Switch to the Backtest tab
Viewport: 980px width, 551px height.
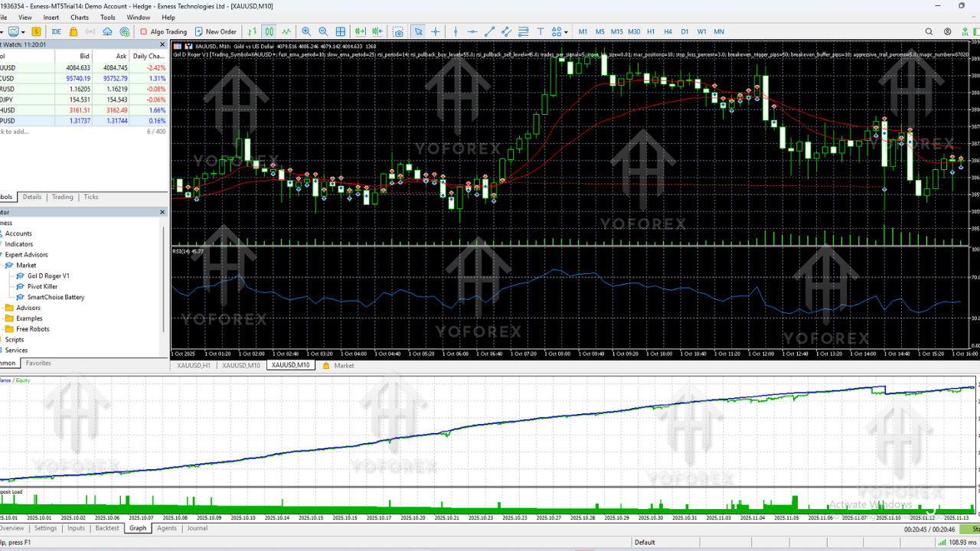point(107,528)
